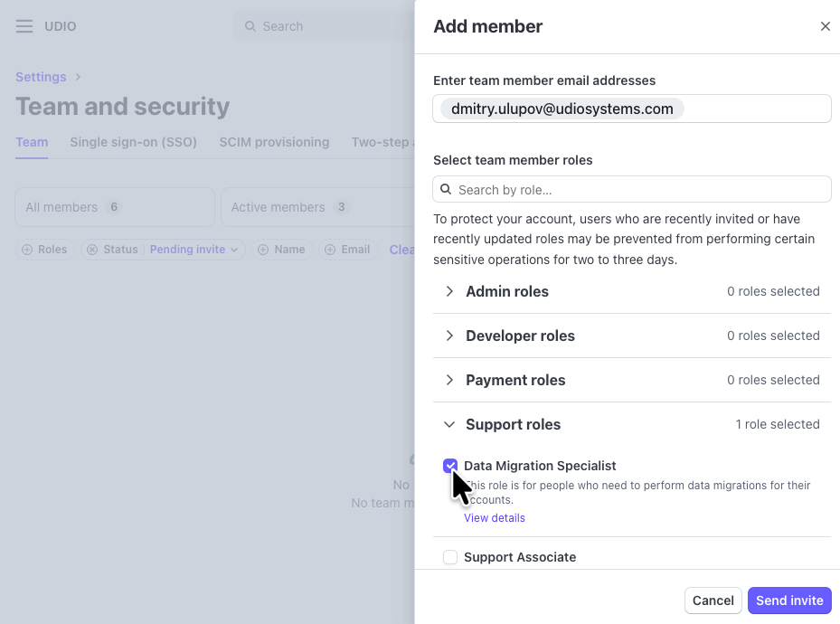840x624 pixels.
Task: Expand the Developer roles section
Action: coord(449,336)
